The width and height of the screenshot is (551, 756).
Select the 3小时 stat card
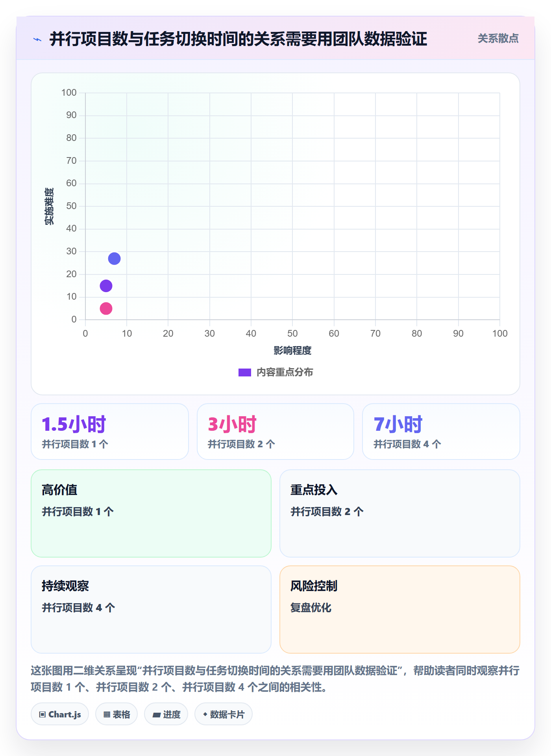[x=275, y=432]
